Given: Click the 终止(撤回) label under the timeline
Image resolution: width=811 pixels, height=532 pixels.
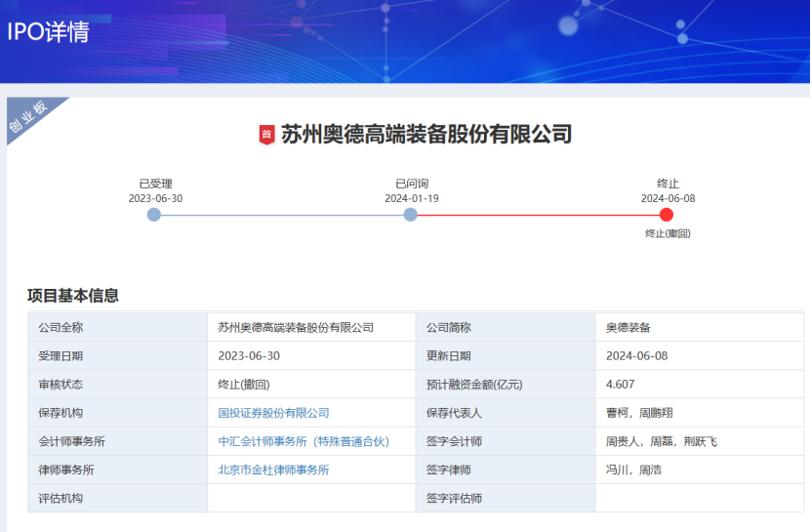Looking at the screenshot, I should click(668, 234).
